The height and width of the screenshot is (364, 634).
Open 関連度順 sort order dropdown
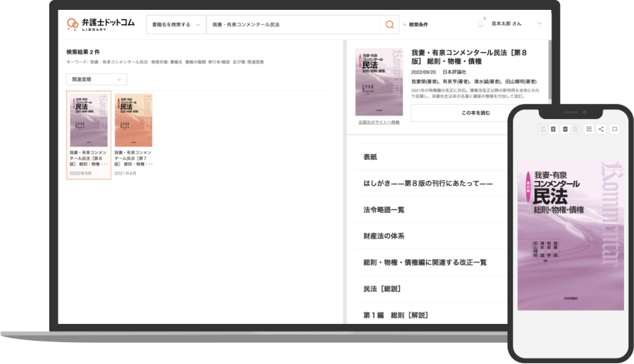click(97, 80)
